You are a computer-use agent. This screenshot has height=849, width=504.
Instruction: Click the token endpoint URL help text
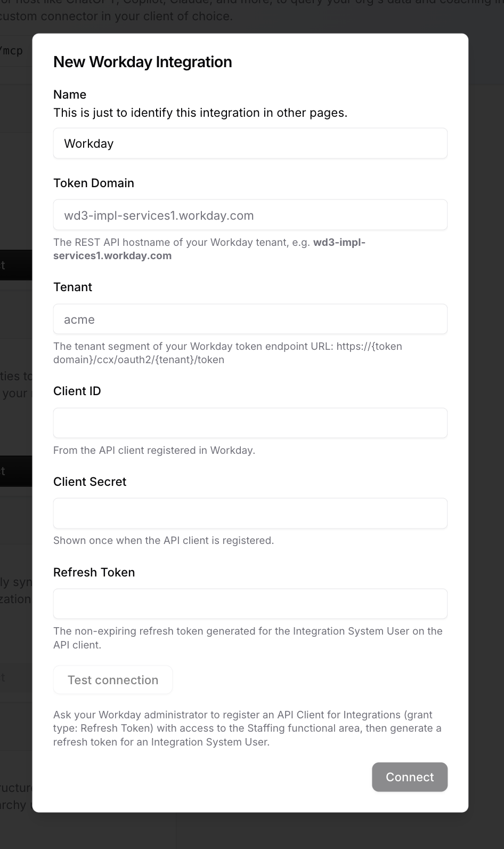point(228,353)
